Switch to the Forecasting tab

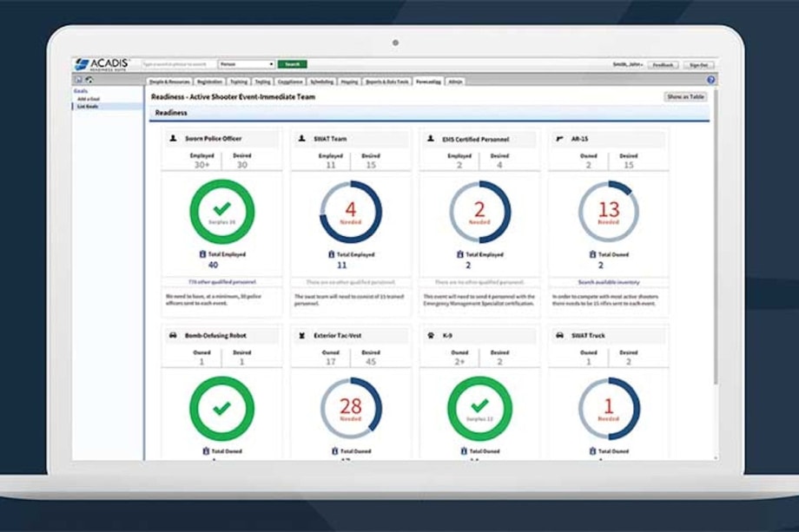(428, 81)
